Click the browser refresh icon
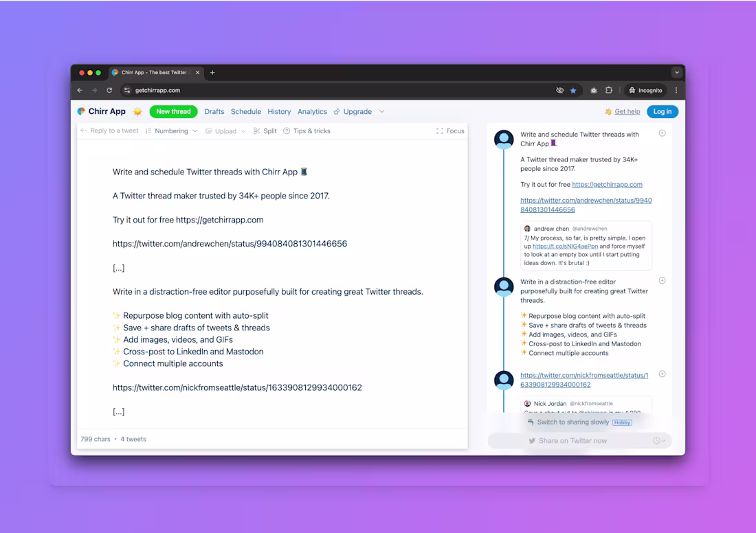This screenshot has height=533, width=756. tap(110, 90)
